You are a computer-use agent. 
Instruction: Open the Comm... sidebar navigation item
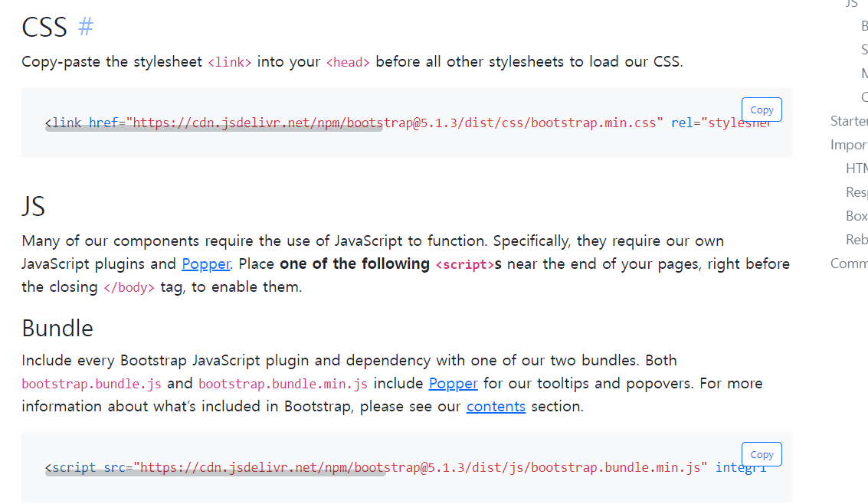(x=849, y=263)
